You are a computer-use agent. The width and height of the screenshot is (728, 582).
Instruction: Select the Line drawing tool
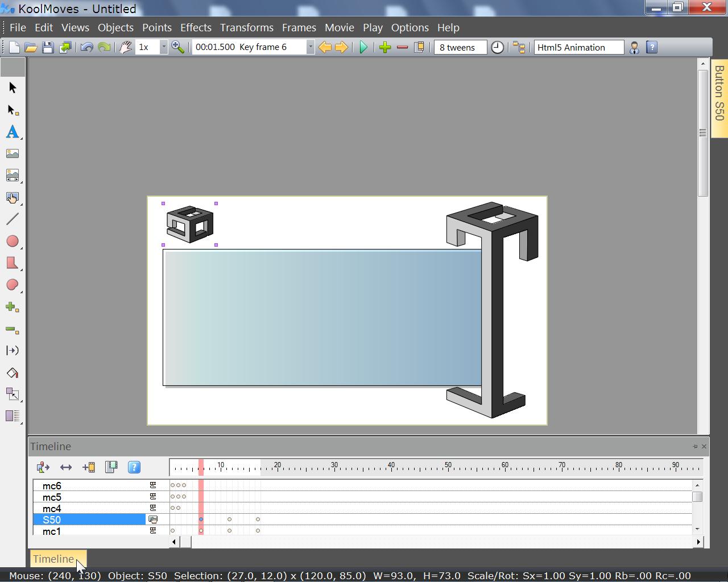(x=12, y=219)
